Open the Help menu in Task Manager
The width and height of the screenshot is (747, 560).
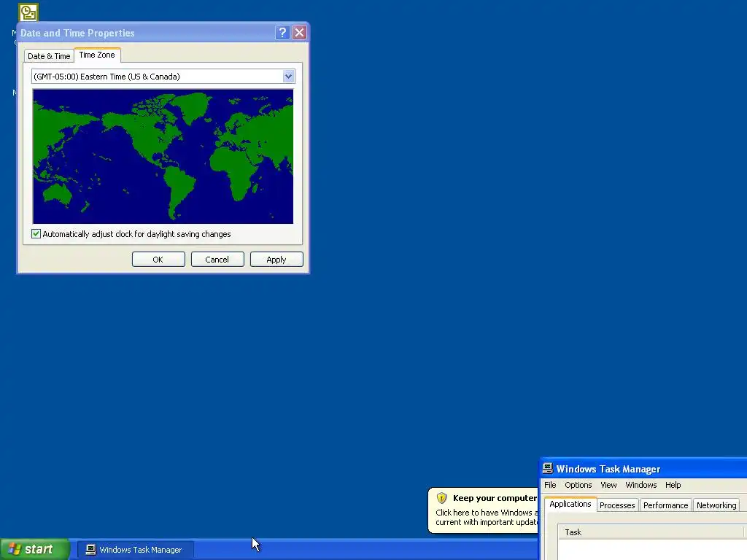[x=673, y=485]
